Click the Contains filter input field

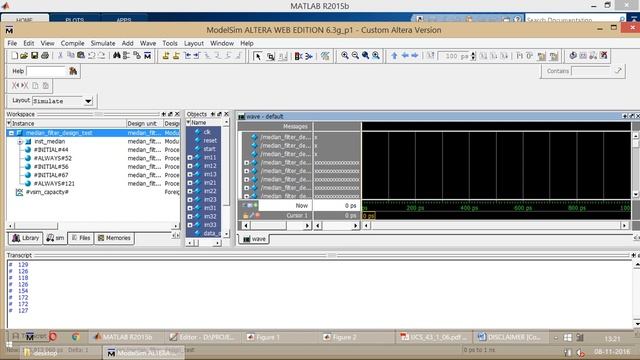click(592, 71)
